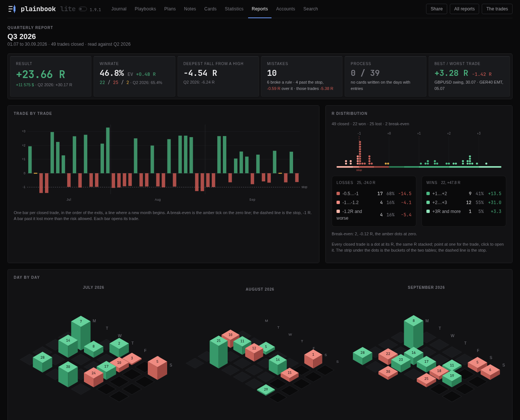Click the red stop label under distribution
Screen dimensions: 520x420
click(359, 170)
